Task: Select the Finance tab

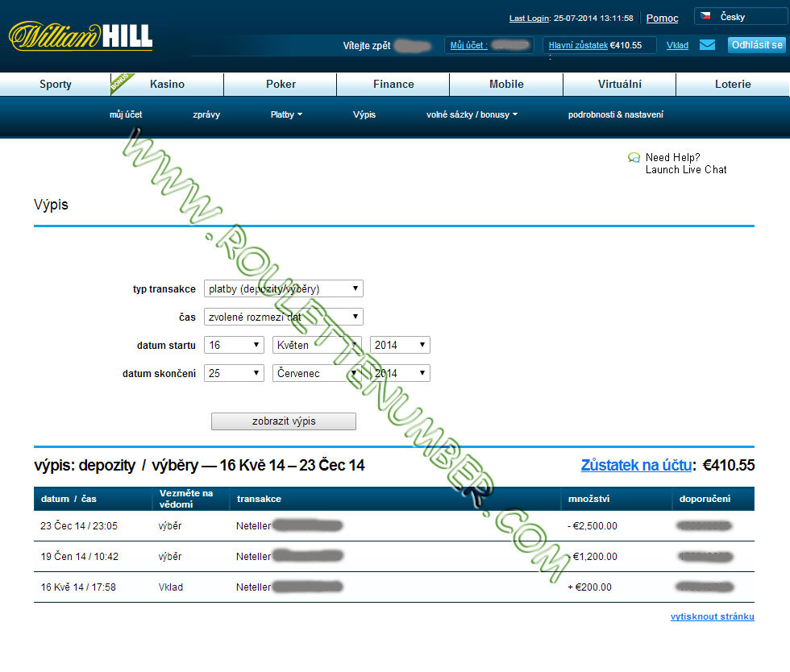Action: click(x=393, y=84)
